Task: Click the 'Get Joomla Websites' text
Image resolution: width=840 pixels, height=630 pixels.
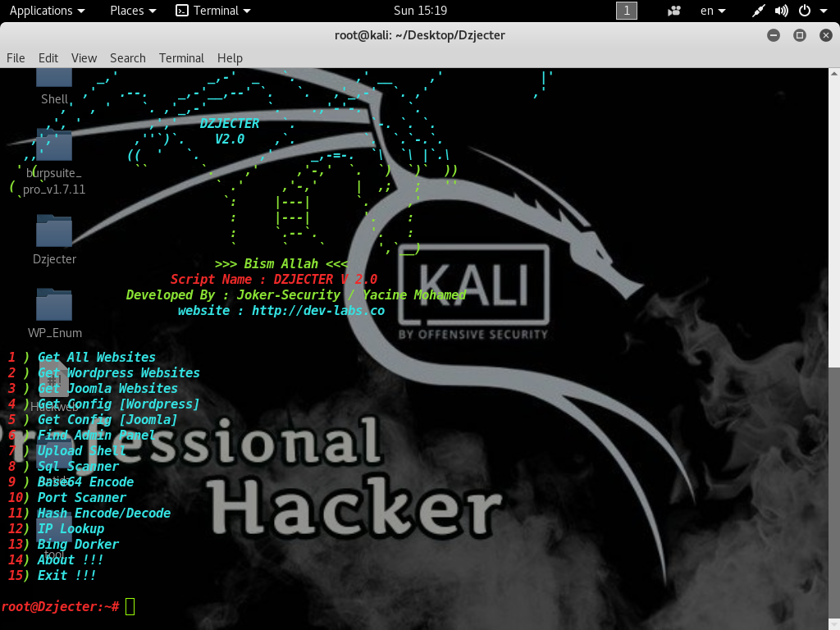Action: 107,388
